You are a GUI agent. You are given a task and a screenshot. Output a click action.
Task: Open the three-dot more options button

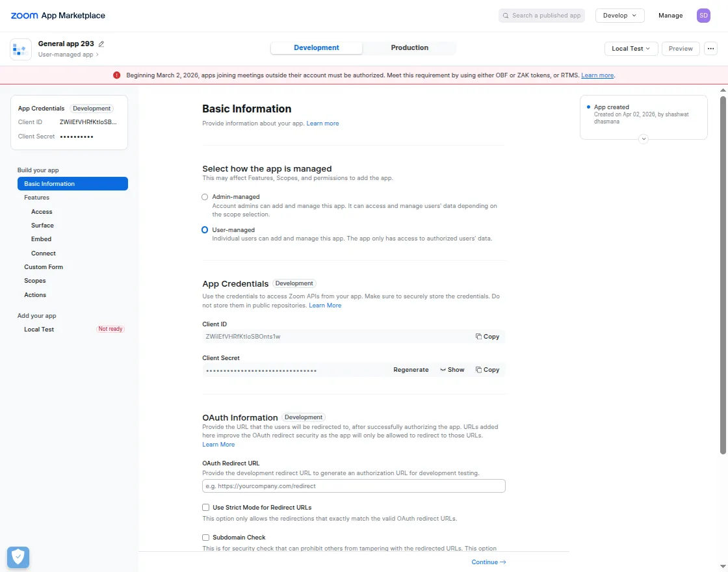(x=710, y=48)
